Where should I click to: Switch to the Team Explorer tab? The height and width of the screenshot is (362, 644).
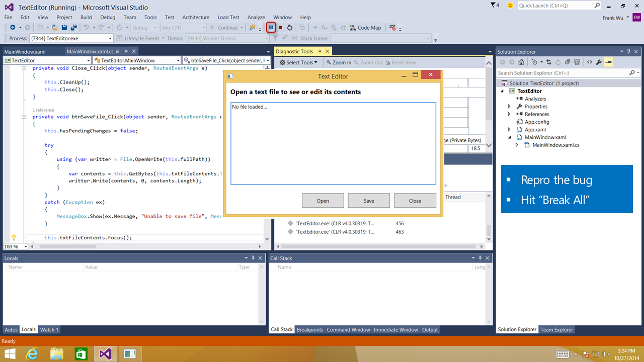556,329
